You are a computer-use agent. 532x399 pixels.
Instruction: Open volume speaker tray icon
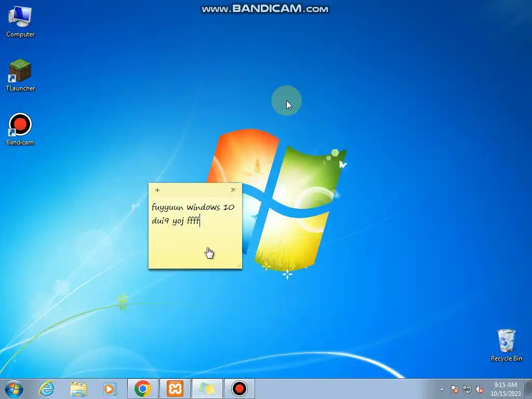coord(480,389)
